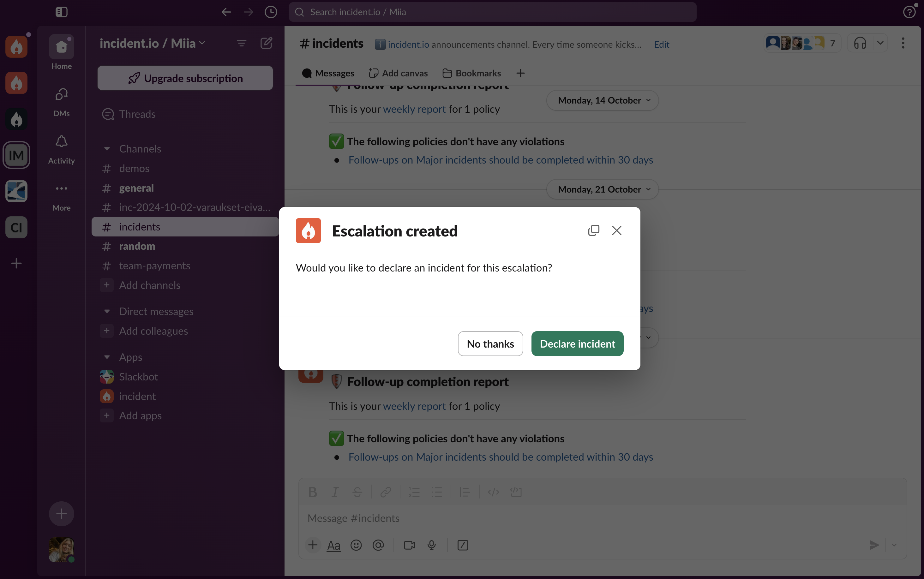Open the incident.io / Miia workspace menu
The image size is (924, 579).
click(152, 43)
